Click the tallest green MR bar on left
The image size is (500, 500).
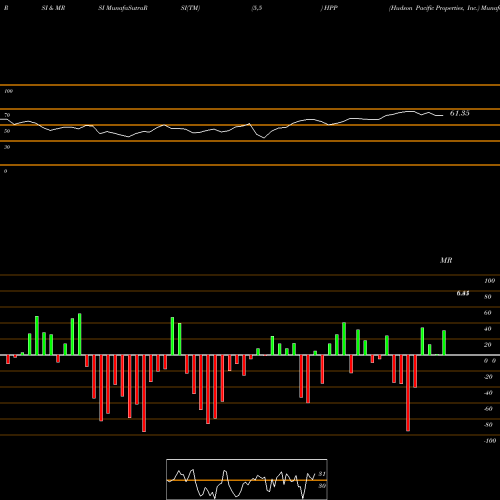click(80, 334)
